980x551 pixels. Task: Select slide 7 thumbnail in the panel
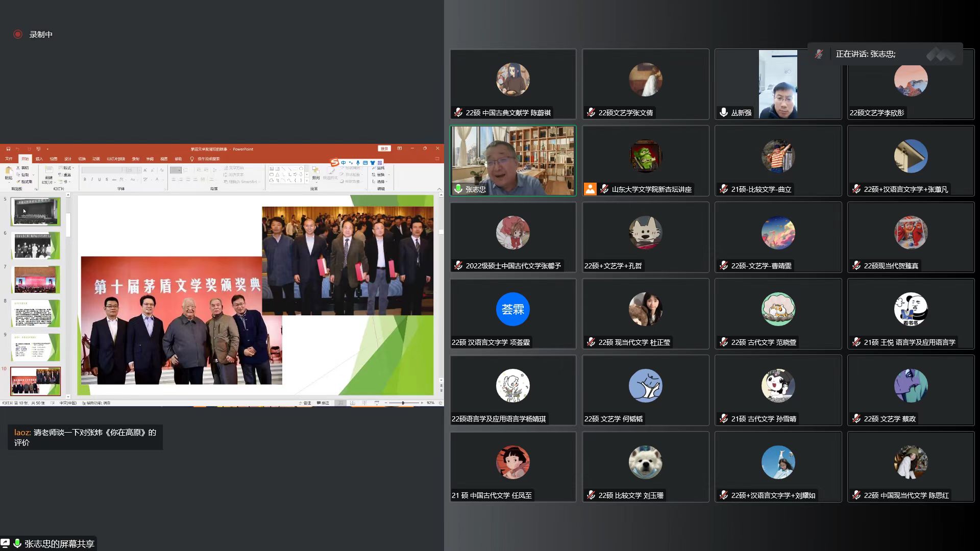[x=36, y=279]
